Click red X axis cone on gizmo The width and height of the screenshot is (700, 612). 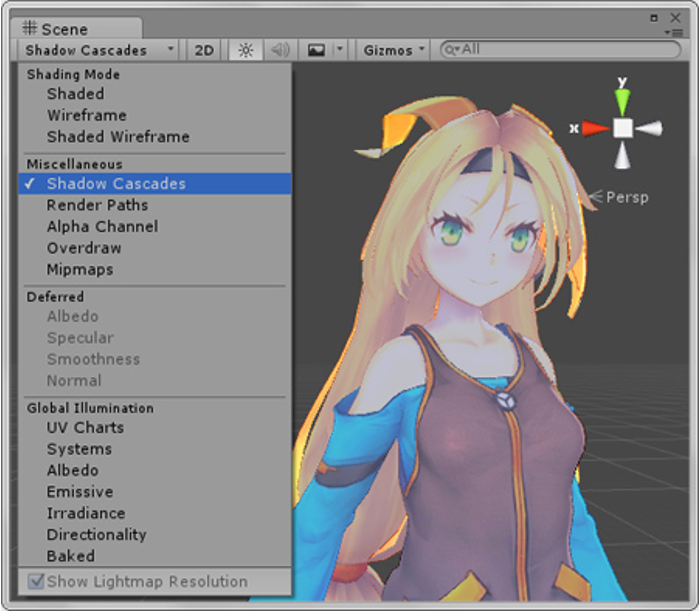(596, 129)
